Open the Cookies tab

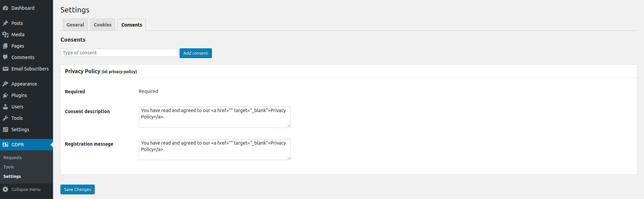102,25
